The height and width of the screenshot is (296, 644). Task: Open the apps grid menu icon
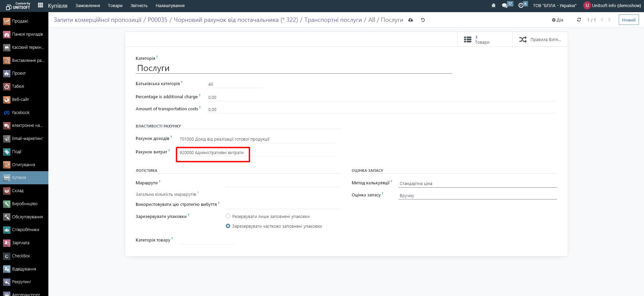click(40, 5)
